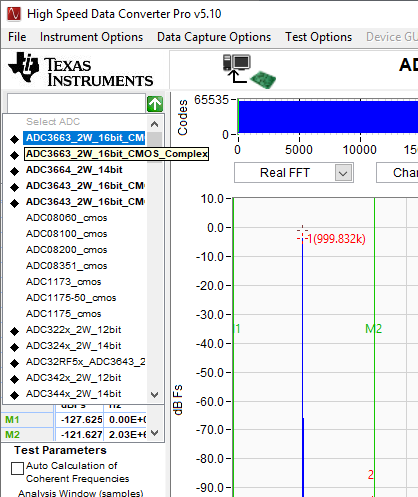418x497 pixels.
Task: Select ADC08351_cmos from the list
Action: pos(67,266)
